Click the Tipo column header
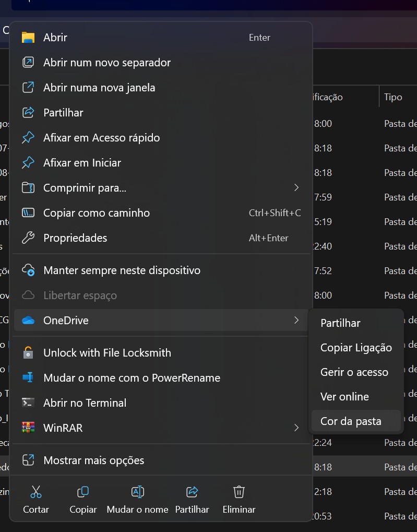 (x=394, y=97)
